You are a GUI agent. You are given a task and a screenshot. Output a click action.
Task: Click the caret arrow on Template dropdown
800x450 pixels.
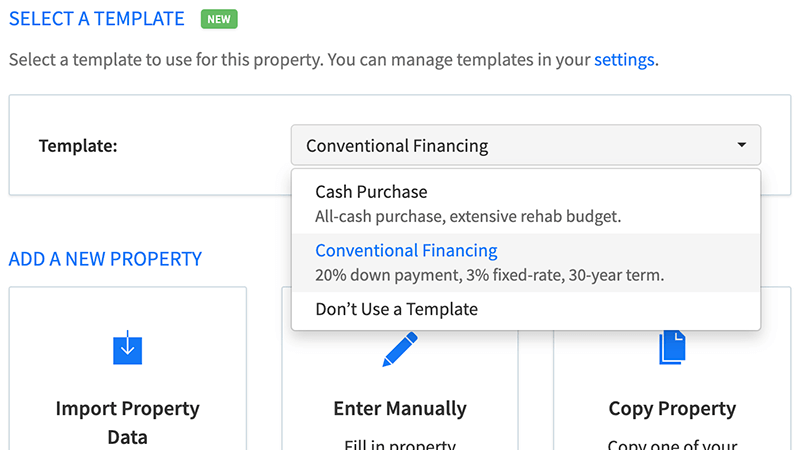click(x=741, y=145)
